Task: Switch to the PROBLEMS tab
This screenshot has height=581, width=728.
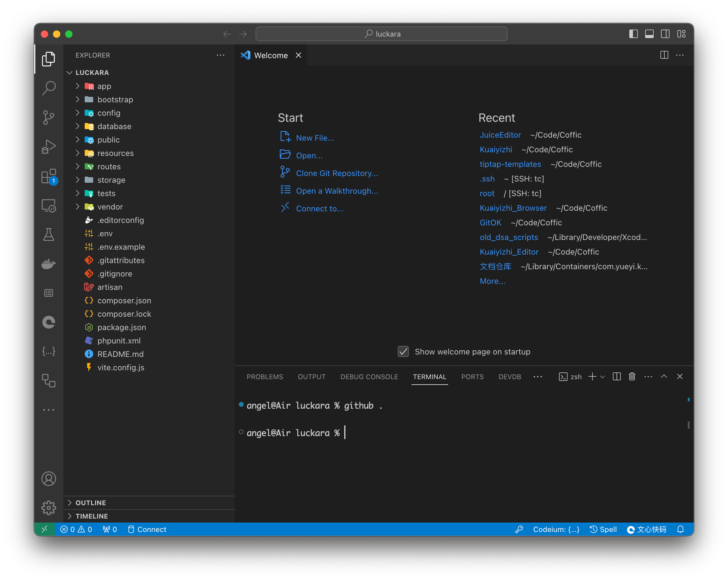Action: pyautogui.click(x=265, y=376)
